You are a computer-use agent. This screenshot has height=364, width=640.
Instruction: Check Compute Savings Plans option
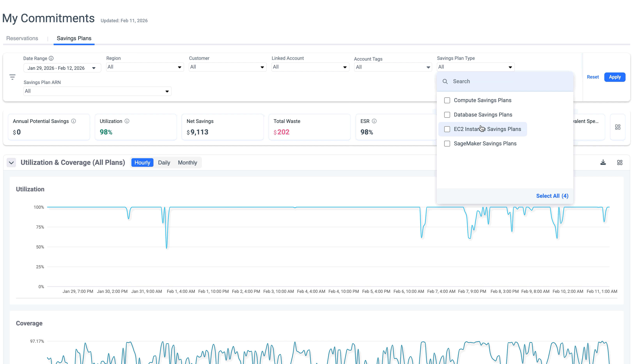(447, 100)
